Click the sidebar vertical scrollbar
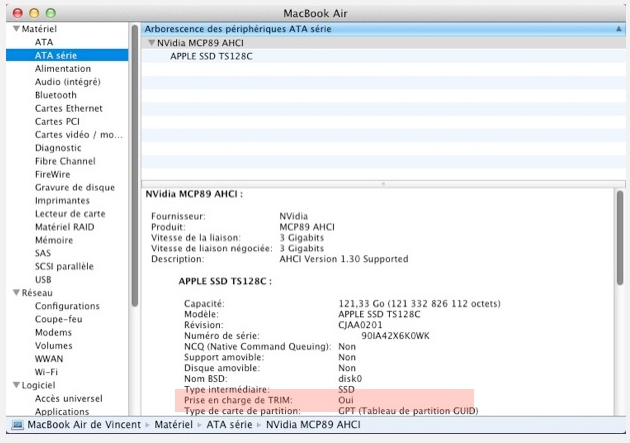This screenshot has width=630, height=443. click(x=135, y=165)
